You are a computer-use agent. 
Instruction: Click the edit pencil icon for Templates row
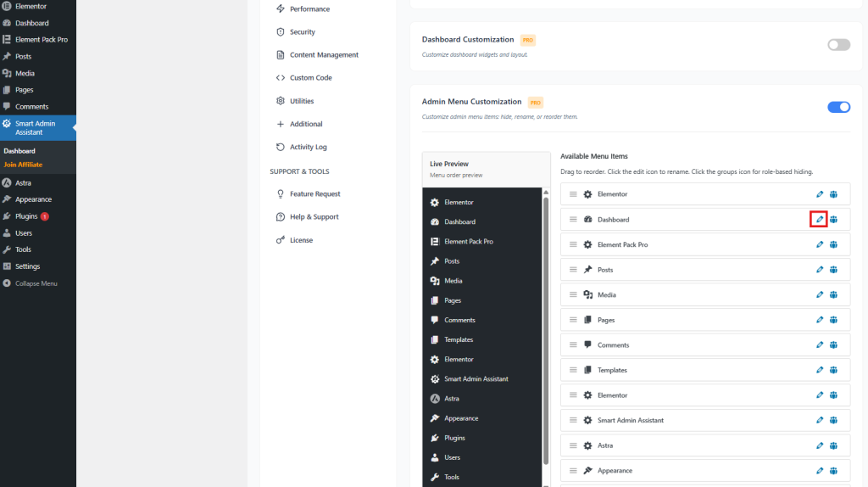pyautogui.click(x=820, y=370)
